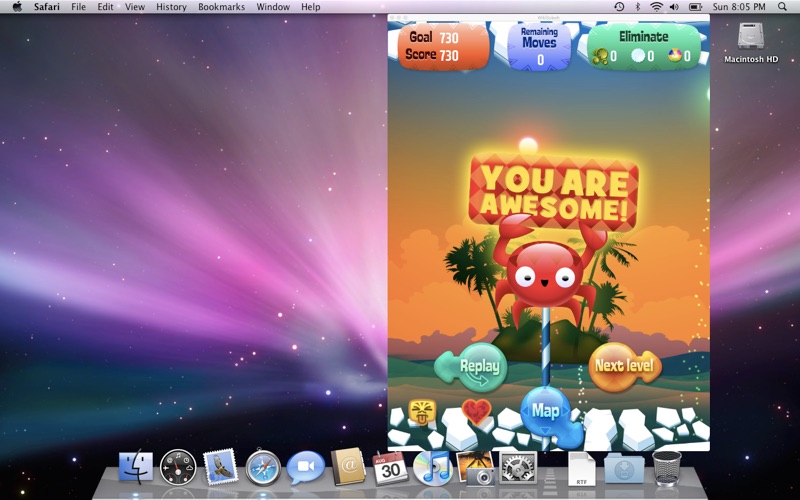Open the RTF document in Dock

pos(582,468)
